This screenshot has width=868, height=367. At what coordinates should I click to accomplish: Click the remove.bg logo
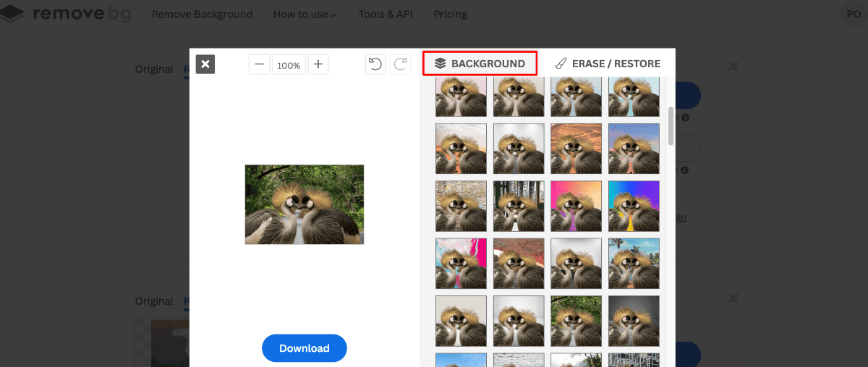(67, 14)
